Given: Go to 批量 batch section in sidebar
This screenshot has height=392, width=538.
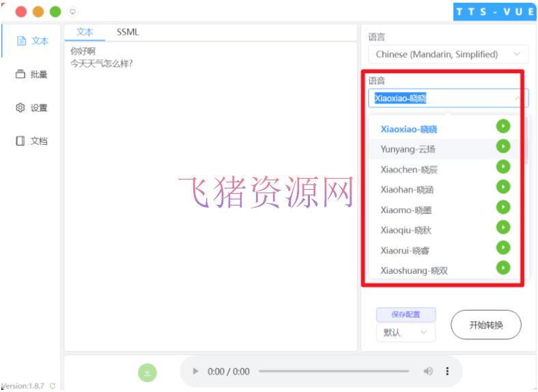Looking at the screenshot, I should pos(31,74).
